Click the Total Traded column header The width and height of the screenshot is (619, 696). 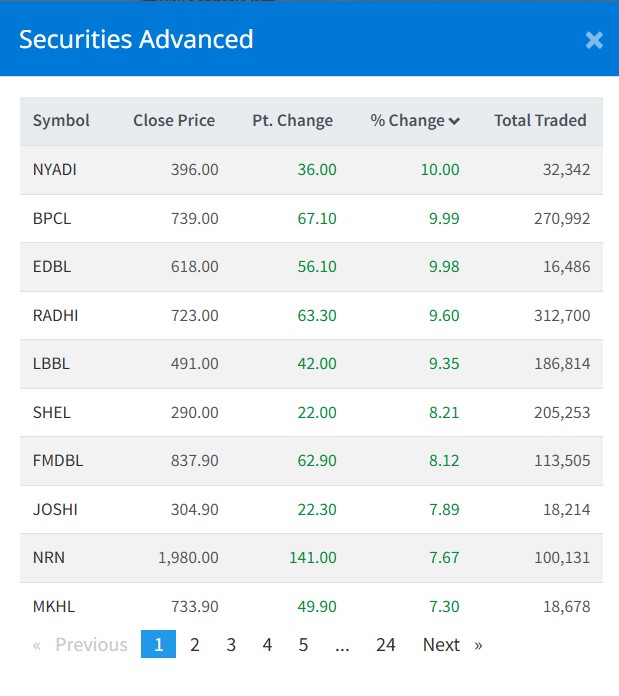540,121
